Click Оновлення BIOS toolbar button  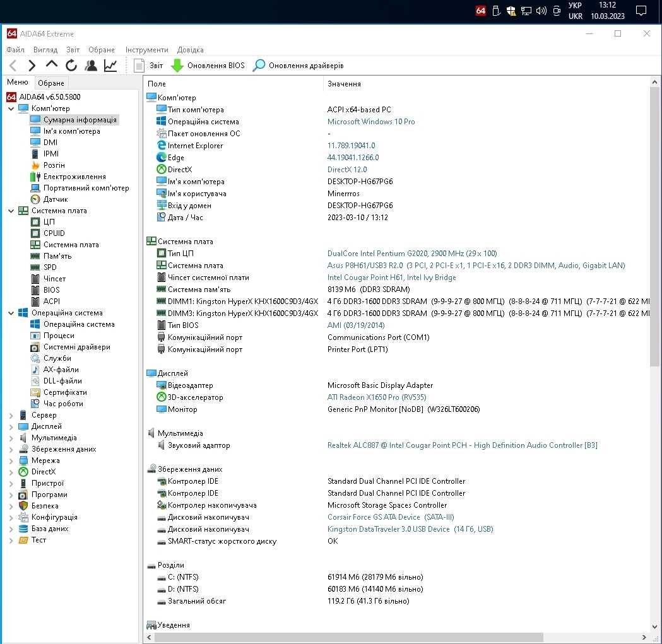pos(208,66)
